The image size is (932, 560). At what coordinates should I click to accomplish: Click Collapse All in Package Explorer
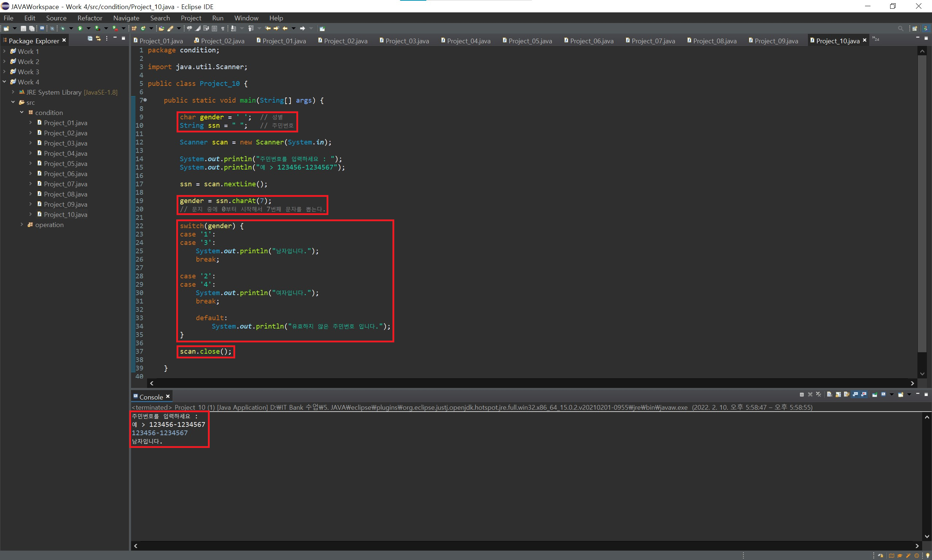[90, 39]
